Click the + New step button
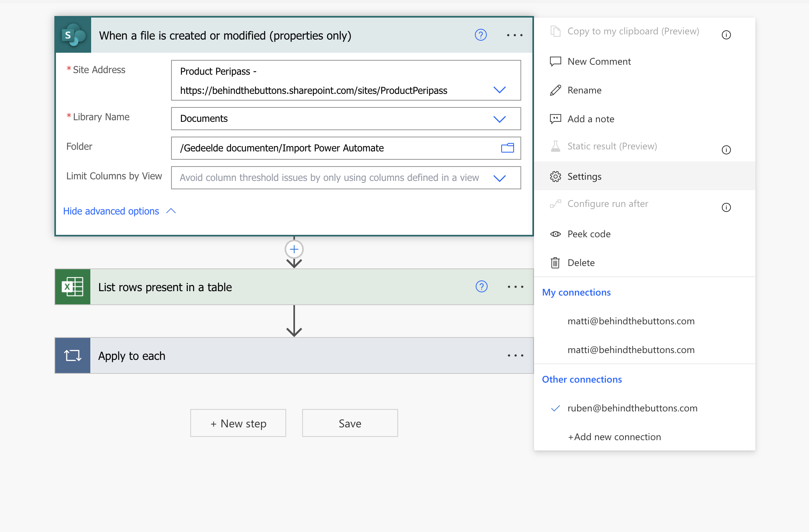This screenshot has width=809, height=532. [x=238, y=423]
